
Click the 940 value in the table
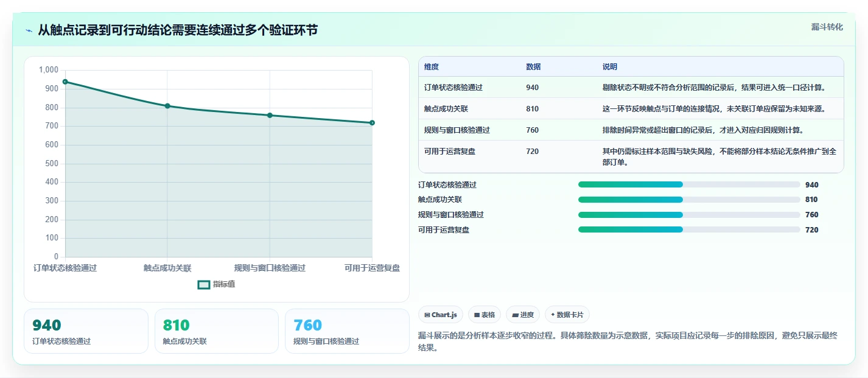pos(533,88)
